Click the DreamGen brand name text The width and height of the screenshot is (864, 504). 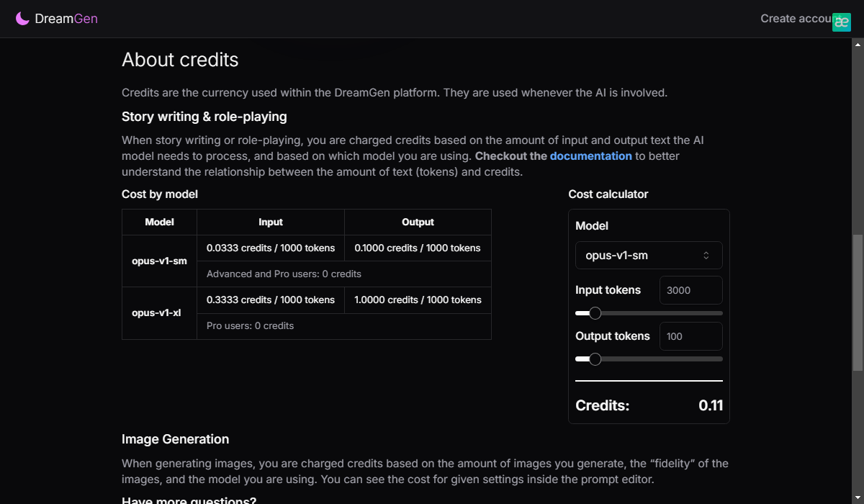tap(66, 19)
